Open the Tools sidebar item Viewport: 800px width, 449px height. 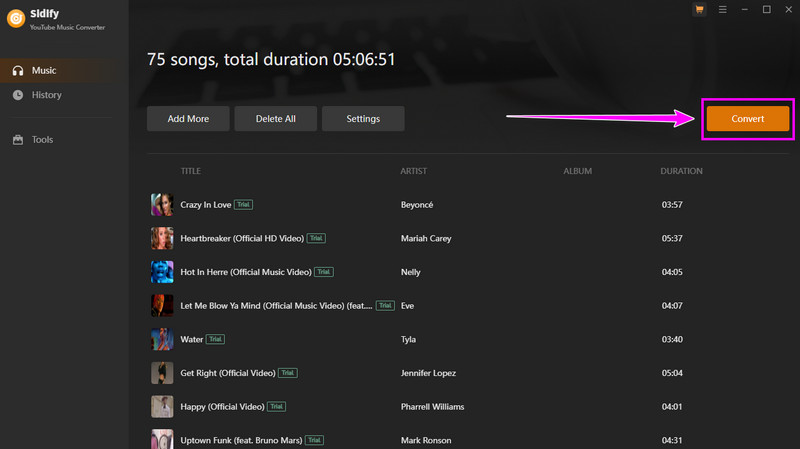(64, 139)
